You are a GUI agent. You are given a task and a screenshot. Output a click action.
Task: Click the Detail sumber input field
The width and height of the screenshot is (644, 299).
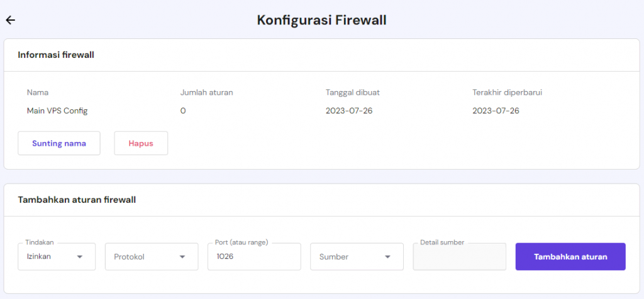click(x=459, y=256)
